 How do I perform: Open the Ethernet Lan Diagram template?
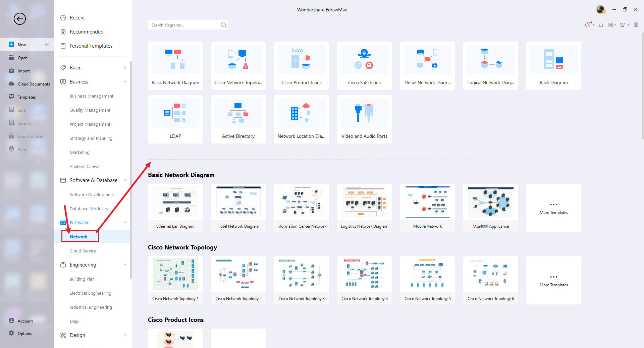click(x=175, y=208)
